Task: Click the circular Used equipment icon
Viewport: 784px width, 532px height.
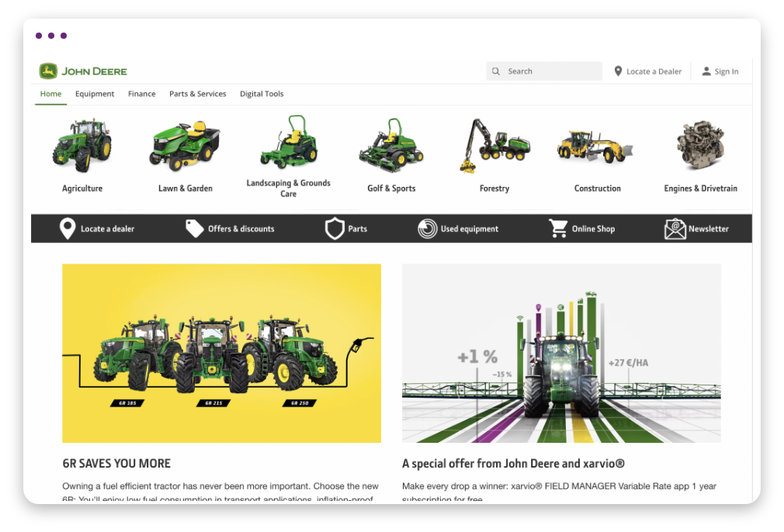Action: pyautogui.click(x=428, y=229)
